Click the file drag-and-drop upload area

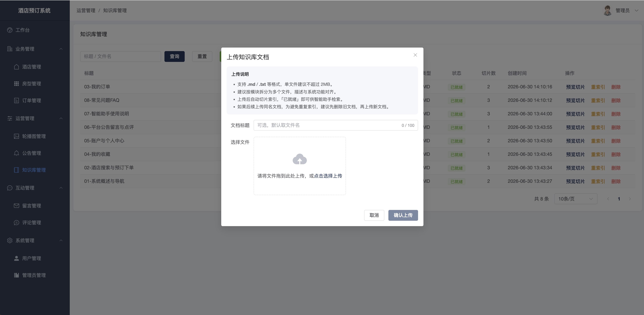[x=300, y=166]
